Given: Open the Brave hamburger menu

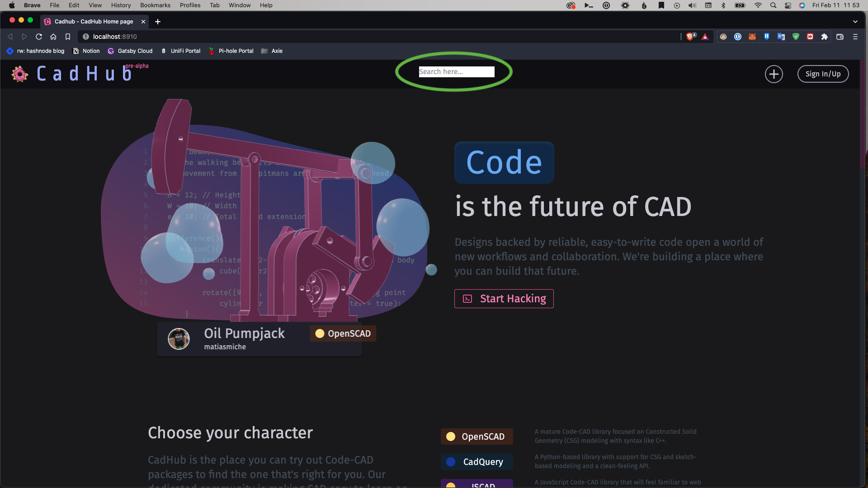Looking at the screenshot, I should [x=855, y=37].
